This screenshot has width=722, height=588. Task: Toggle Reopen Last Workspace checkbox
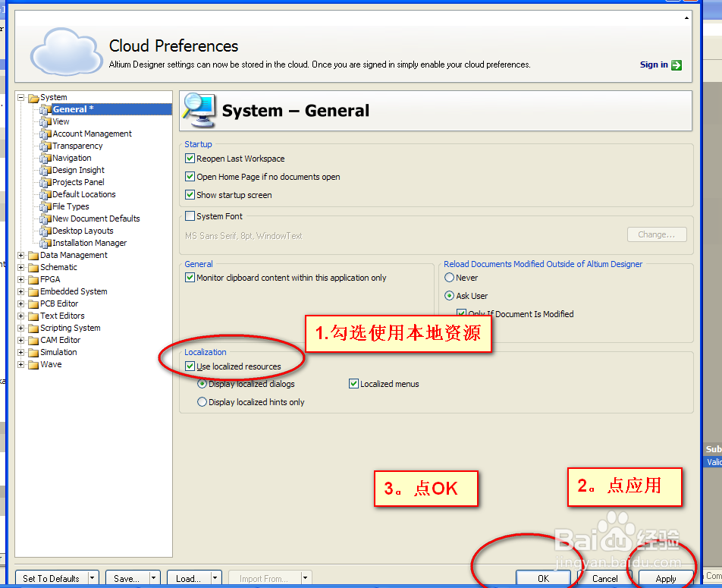point(190,159)
